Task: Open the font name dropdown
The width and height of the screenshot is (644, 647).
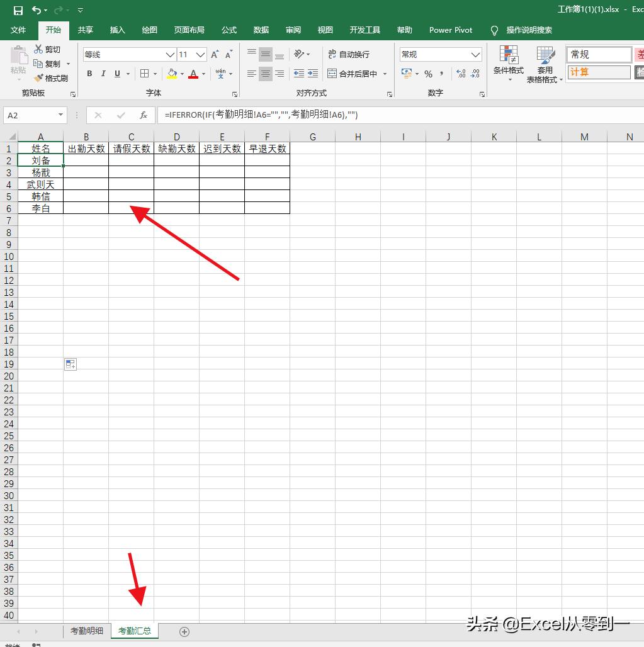Action: click(x=170, y=55)
